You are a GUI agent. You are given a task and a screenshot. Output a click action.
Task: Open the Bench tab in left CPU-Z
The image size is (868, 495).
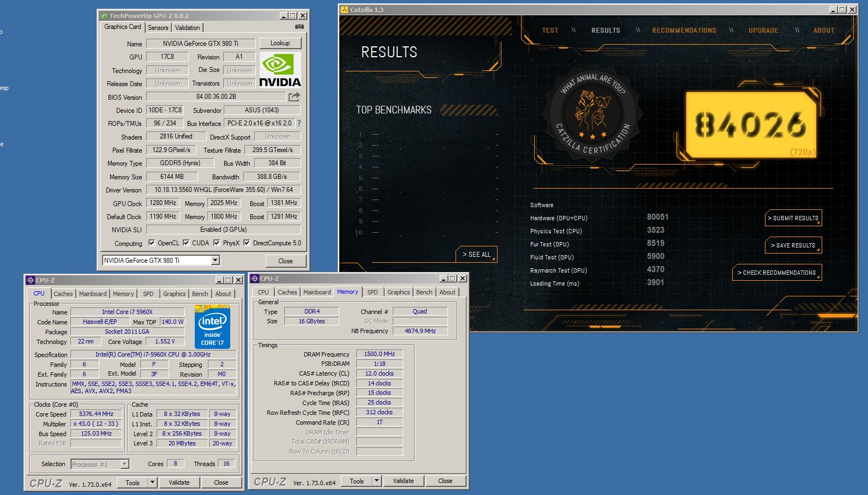click(x=200, y=294)
